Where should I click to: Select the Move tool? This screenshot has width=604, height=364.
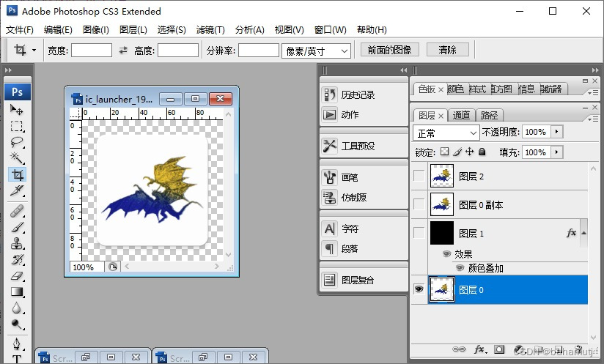point(17,110)
